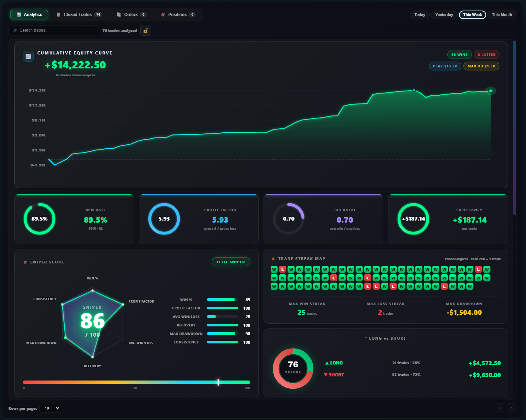Switch to the Analytics tab
The height and width of the screenshot is (420, 526).
29,15
